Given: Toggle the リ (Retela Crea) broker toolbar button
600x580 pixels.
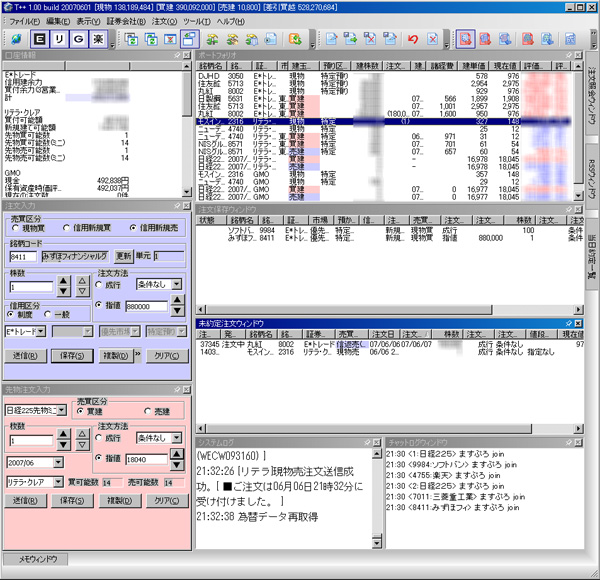Looking at the screenshot, I should pyautogui.click(x=59, y=39).
